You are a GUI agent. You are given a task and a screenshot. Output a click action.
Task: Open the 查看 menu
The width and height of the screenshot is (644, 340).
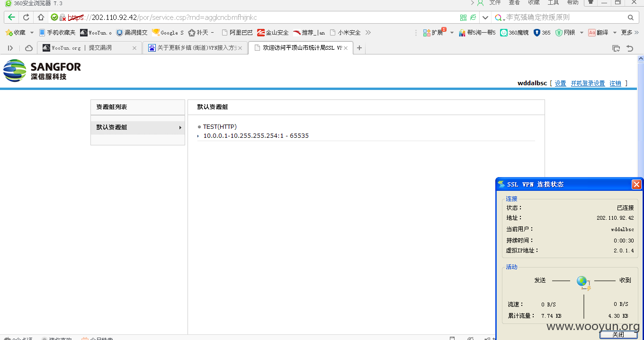514,2
